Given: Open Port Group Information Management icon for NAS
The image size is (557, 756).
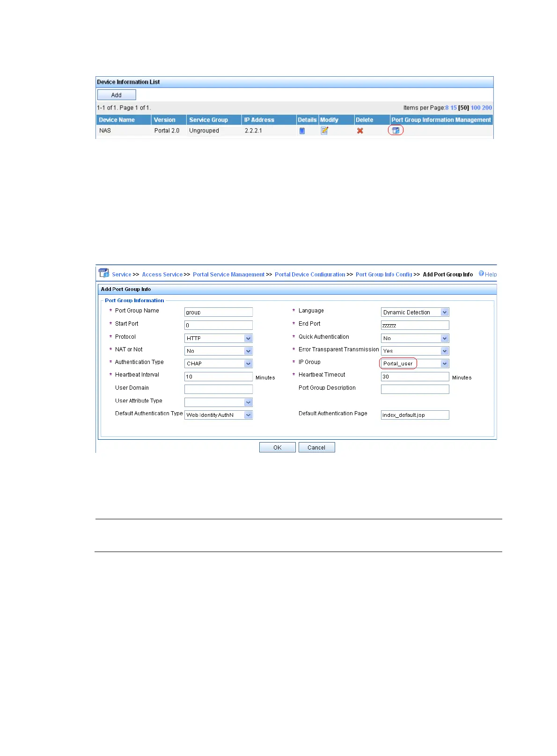Looking at the screenshot, I should point(396,131).
